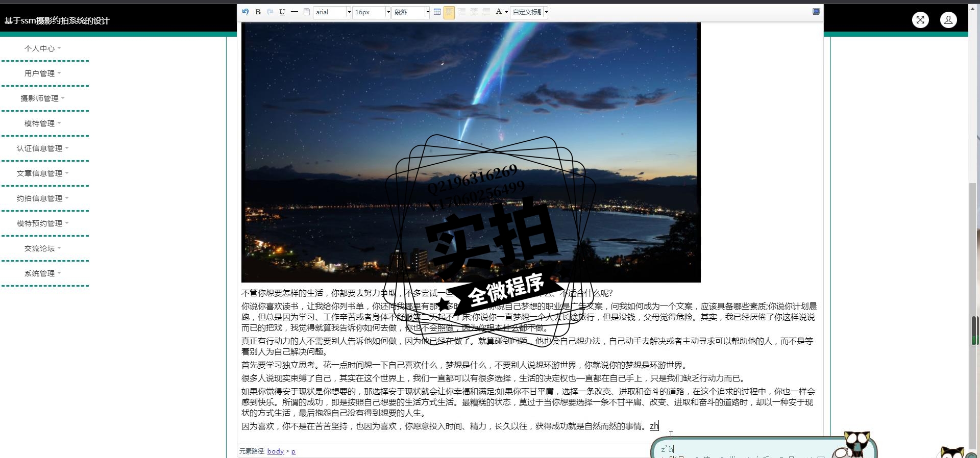Screen dimensions: 980x458
Task: Select the night sky comet image in editor
Action: tap(471, 152)
